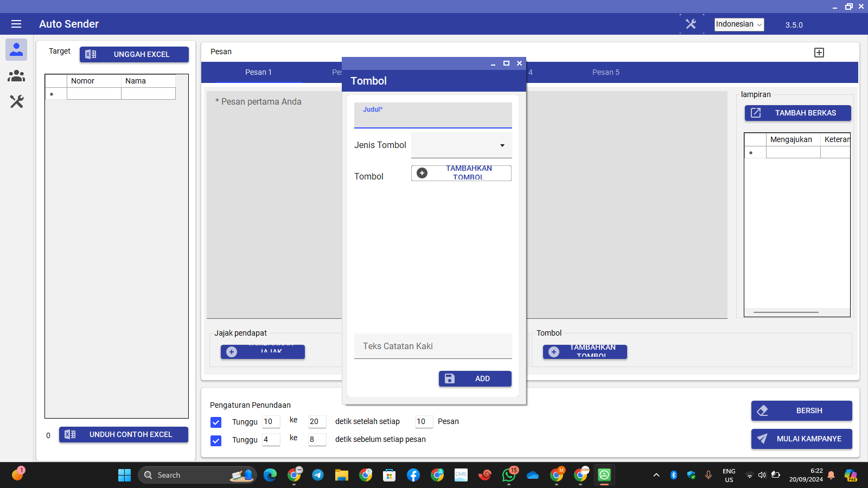Open the tools settings sidebar icon
The height and width of the screenshot is (488, 868).
[16, 101]
